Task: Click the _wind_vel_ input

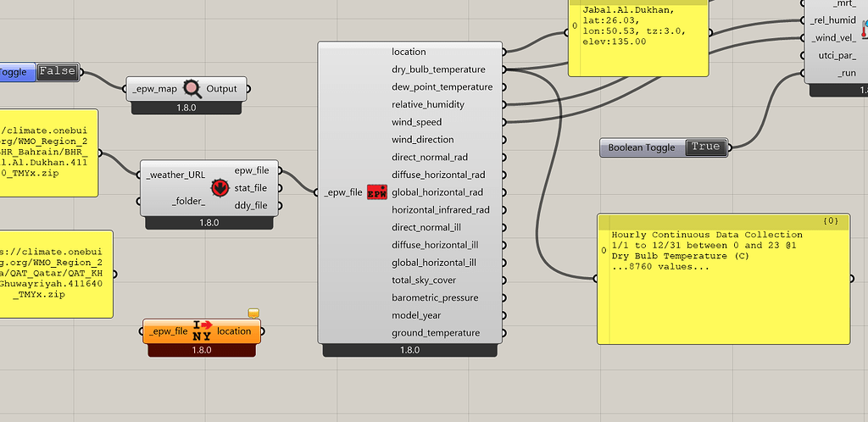Action: pos(832,37)
